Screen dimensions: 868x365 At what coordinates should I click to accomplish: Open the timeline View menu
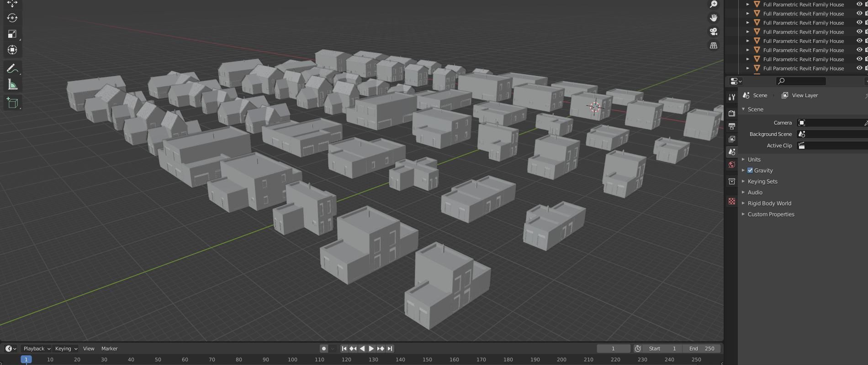[89, 349]
